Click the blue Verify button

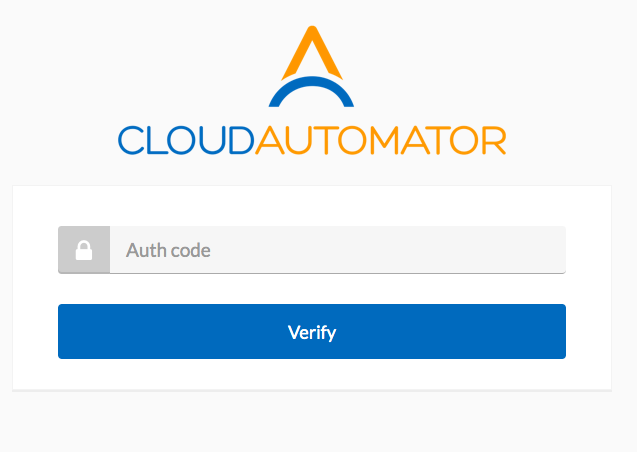pyautogui.click(x=312, y=331)
